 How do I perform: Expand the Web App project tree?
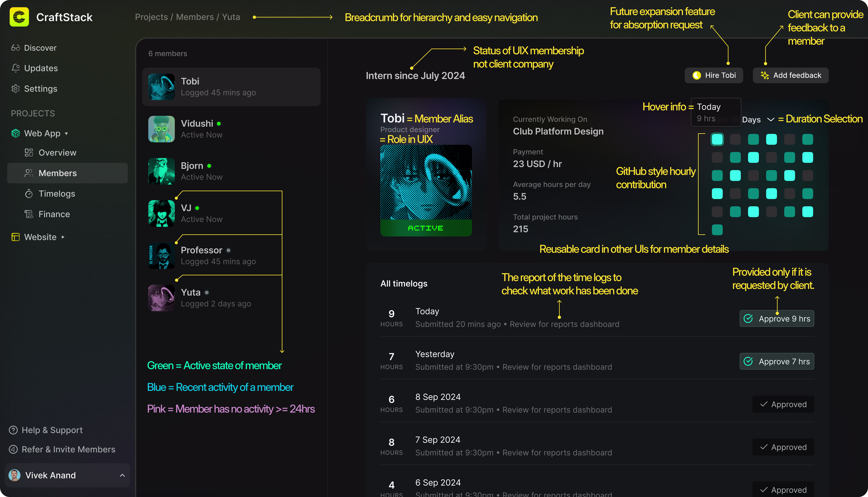click(66, 133)
